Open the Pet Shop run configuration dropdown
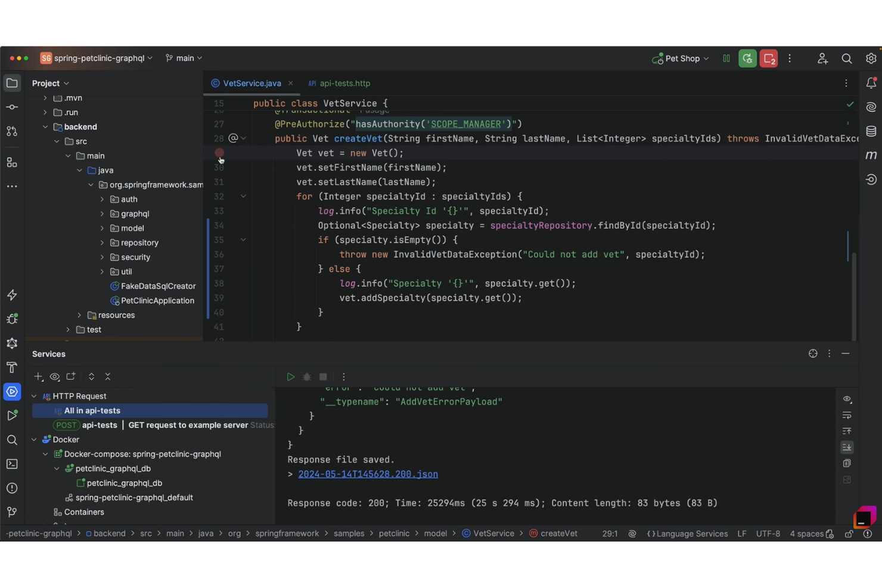882x588 pixels. click(681, 58)
